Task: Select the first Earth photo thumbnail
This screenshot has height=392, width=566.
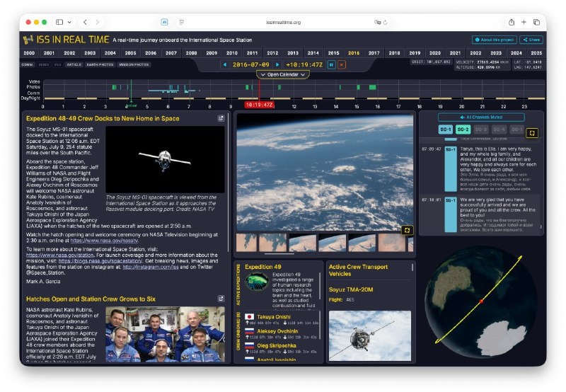Action: [x=246, y=243]
